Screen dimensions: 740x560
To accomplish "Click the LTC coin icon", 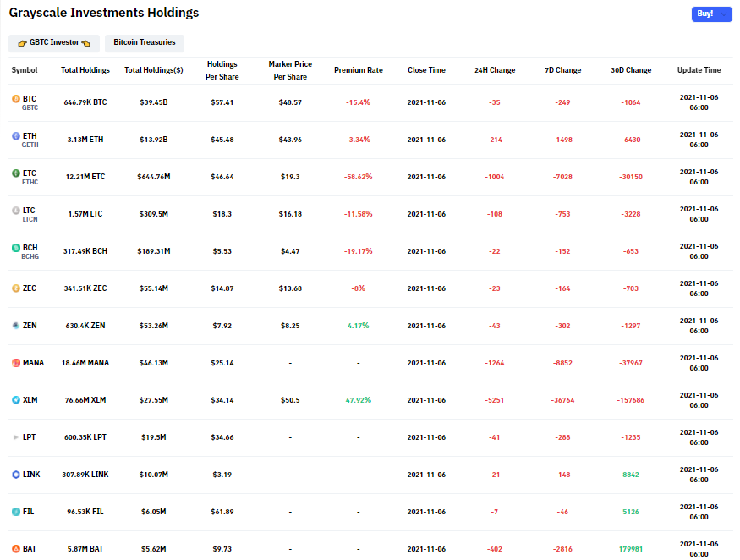I will tap(16, 211).
